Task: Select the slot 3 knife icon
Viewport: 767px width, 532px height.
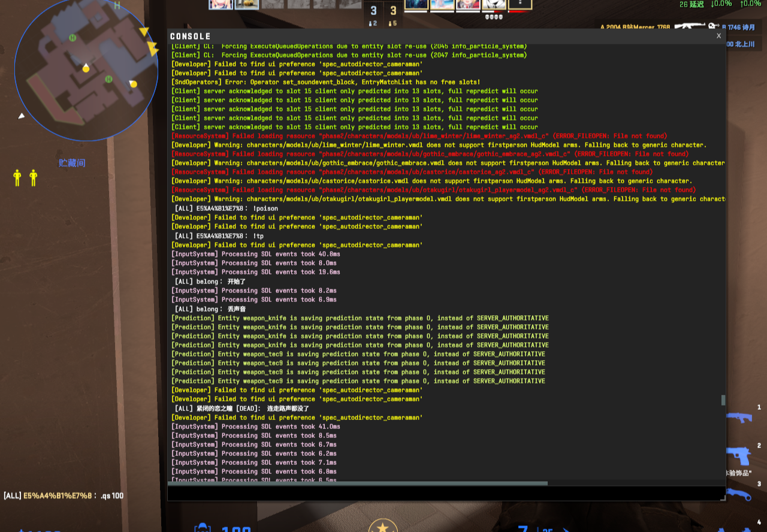Action: click(739, 495)
